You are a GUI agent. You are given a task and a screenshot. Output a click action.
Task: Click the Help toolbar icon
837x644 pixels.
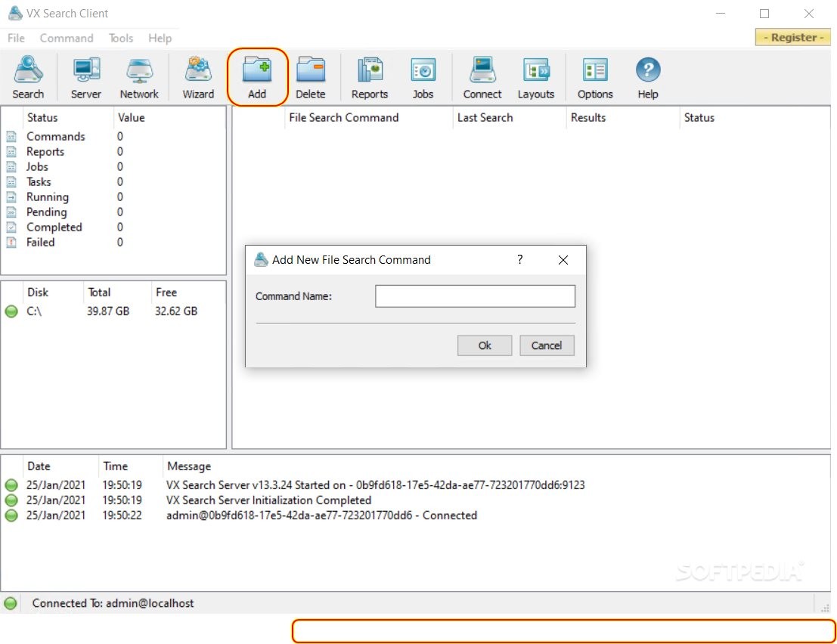[x=648, y=77]
